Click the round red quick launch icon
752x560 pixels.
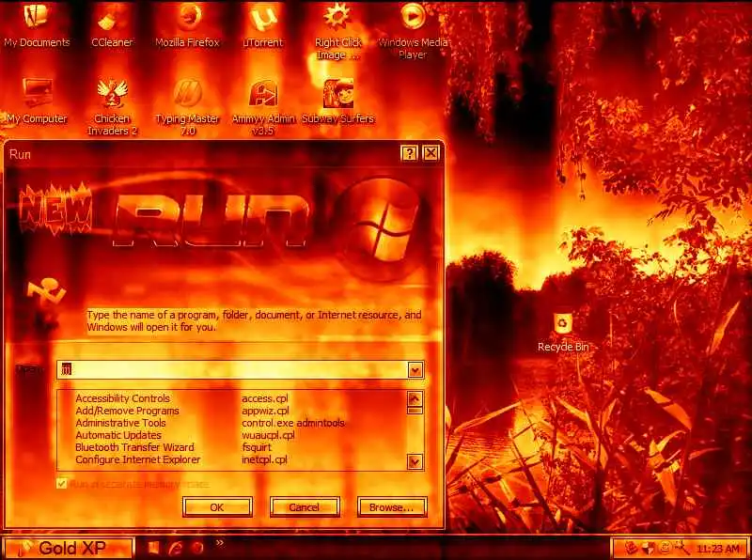tap(196, 548)
